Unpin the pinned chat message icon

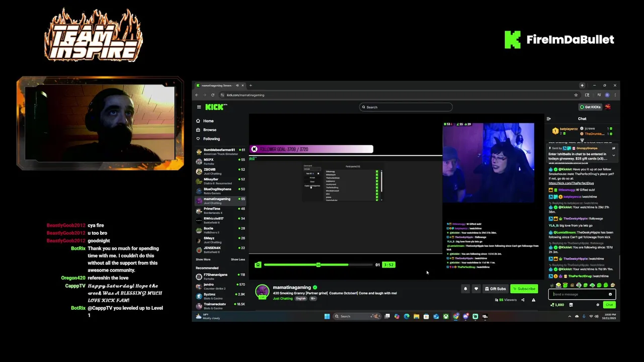pos(613,148)
